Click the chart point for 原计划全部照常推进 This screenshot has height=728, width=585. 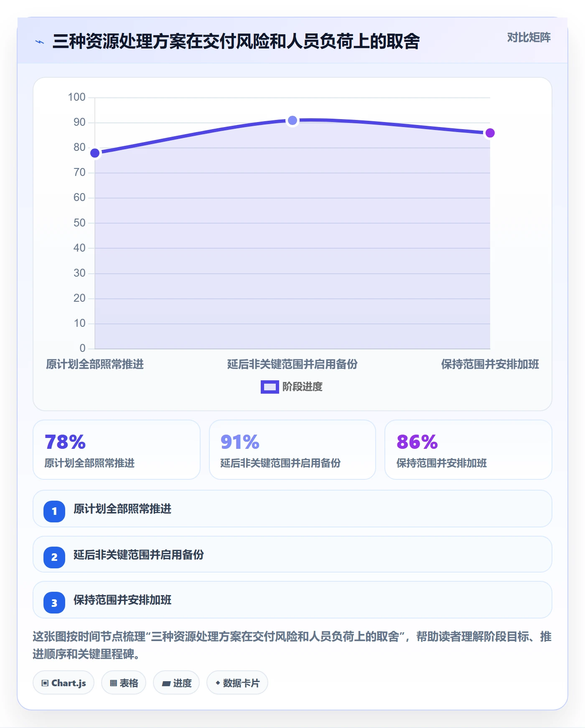pos(95,153)
